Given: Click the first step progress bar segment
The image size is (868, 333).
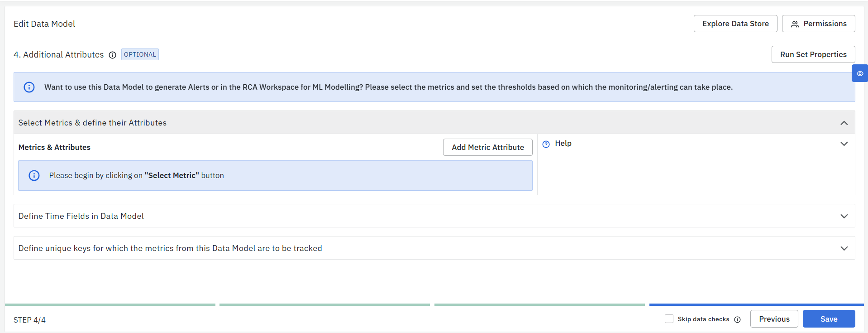Looking at the screenshot, I should coord(110,304).
